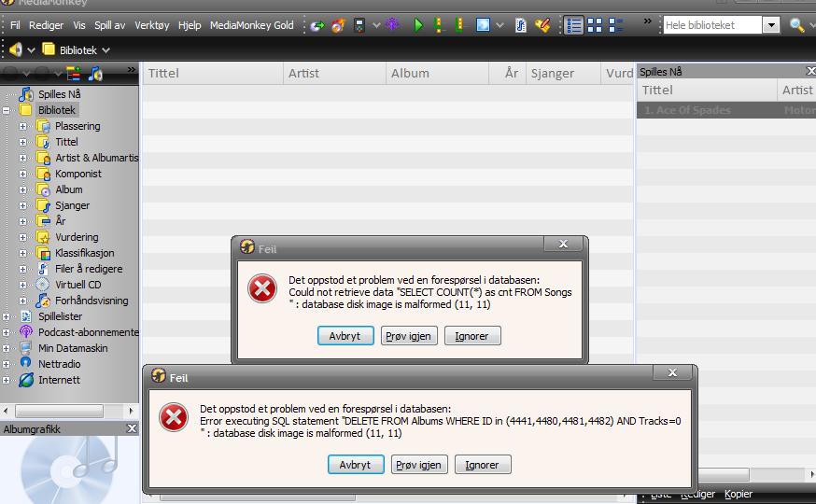Expand the Spillelister node
The height and width of the screenshot is (504, 816).
pos(7,316)
